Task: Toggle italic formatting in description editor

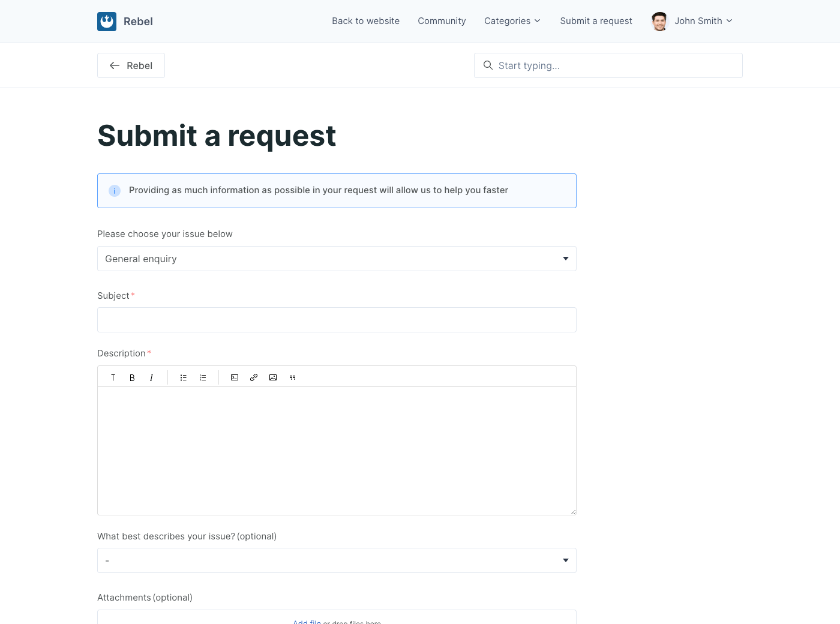Action: pos(151,377)
